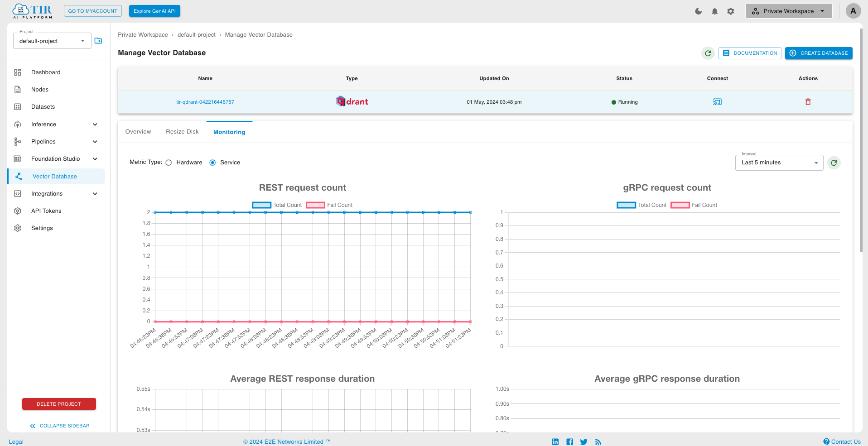Image resolution: width=868 pixels, height=446 pixels.
Task: Click user avatar A icon
Action: coord(853,11)
